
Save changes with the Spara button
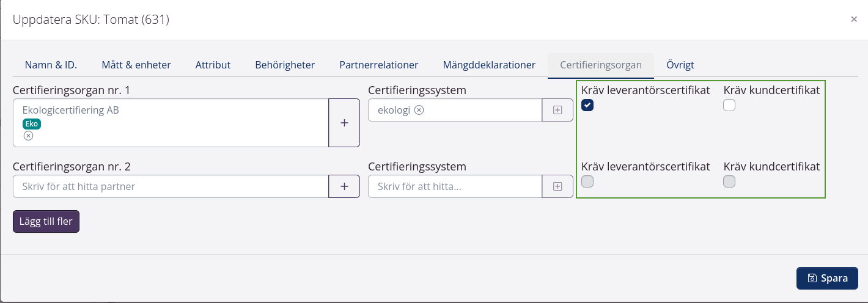click(827, 278)
